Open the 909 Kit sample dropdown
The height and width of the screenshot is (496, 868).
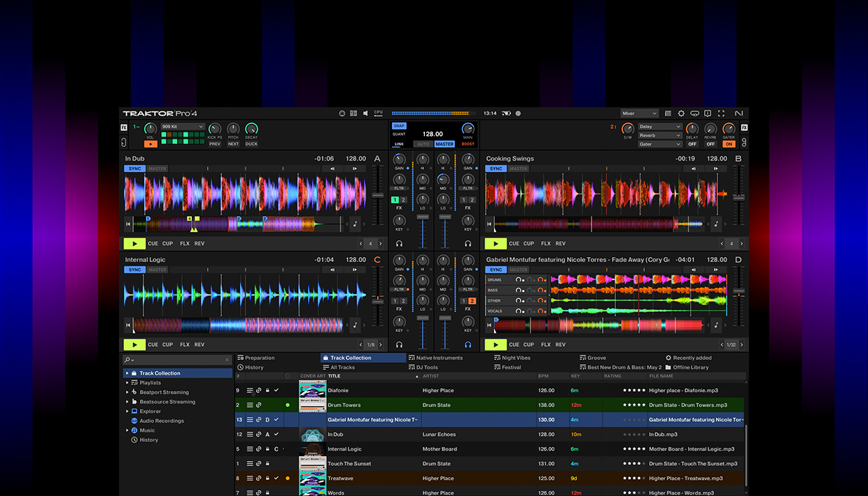pyautogui.click(x=182, y=126)
